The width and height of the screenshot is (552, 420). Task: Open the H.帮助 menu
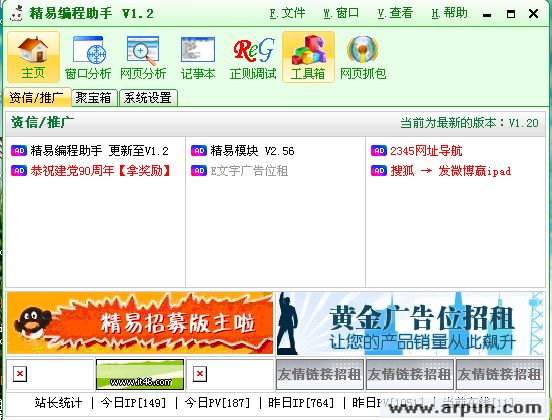(x=450, y=13)
